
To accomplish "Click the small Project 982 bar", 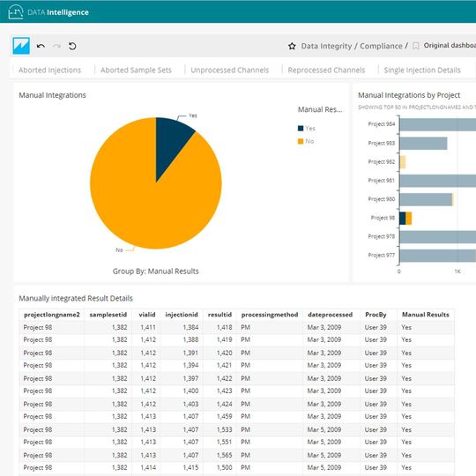I will point(403,162).
